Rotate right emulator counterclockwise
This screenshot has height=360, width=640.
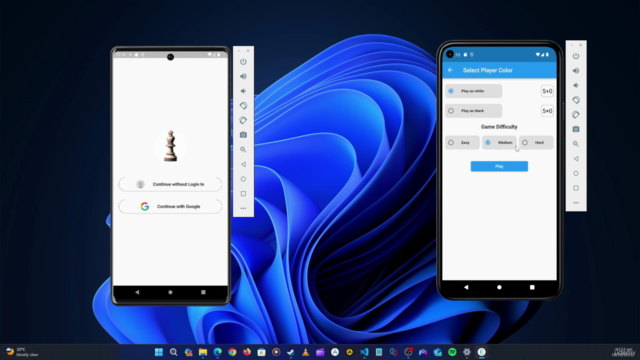click(x=576, y=100)
